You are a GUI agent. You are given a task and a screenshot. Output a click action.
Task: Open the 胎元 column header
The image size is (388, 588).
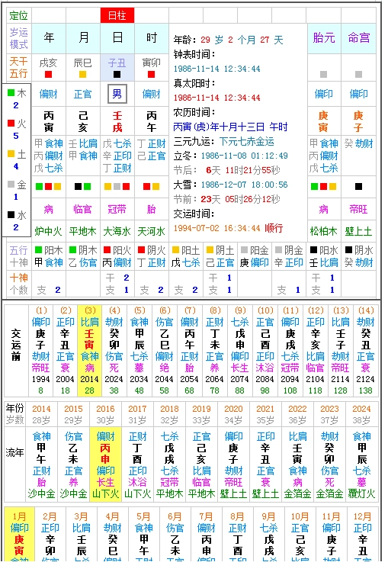[323, 38]
